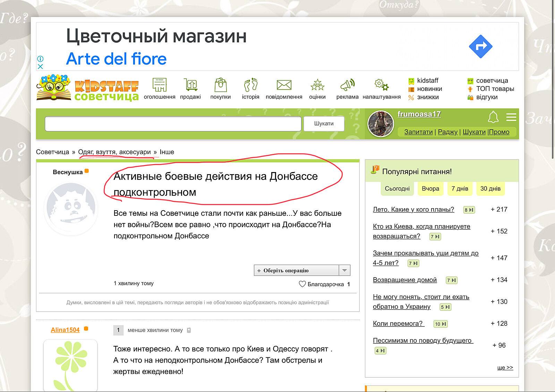The width and height of the screenshot is (555, 392).
Task: Open the Коли перемога? question link
Action: pos(398,324)
